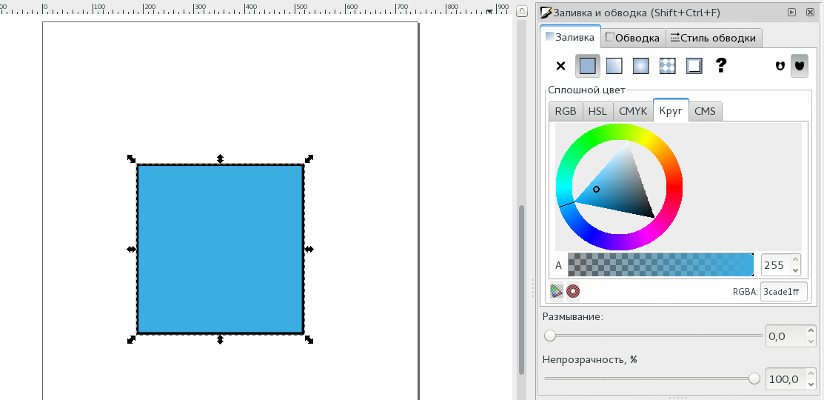Open the Стиль обводки tab
This screenshot has width=824, height=400.
point(714,38)
